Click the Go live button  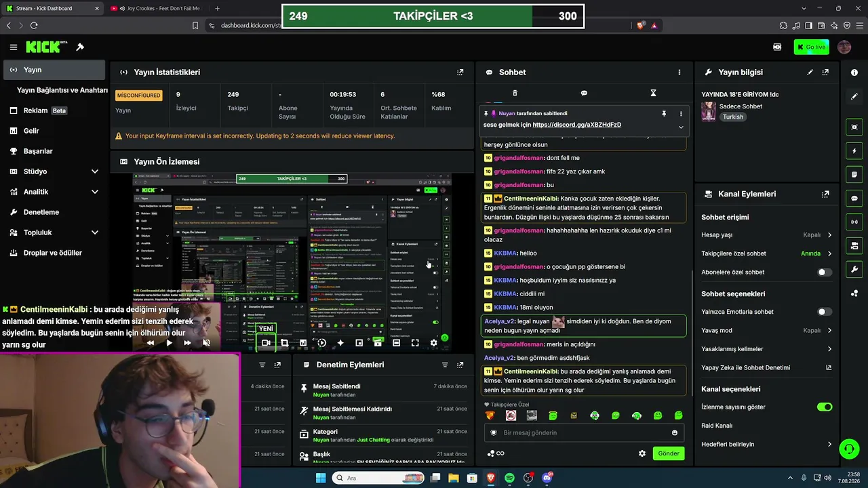[811, 47]
